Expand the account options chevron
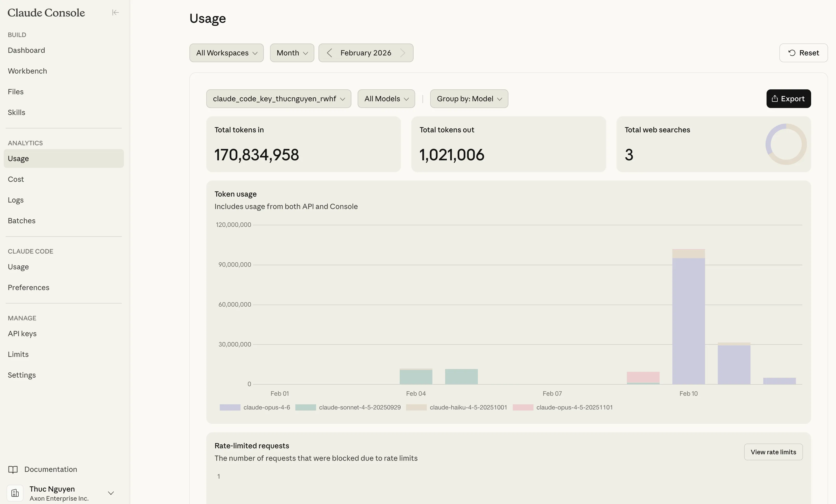Viewport: 836px width, 504px height. click(111, 493)
